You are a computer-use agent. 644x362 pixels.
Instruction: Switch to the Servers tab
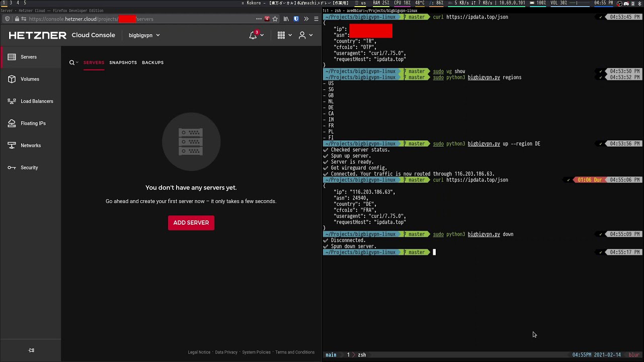(94, 62)
